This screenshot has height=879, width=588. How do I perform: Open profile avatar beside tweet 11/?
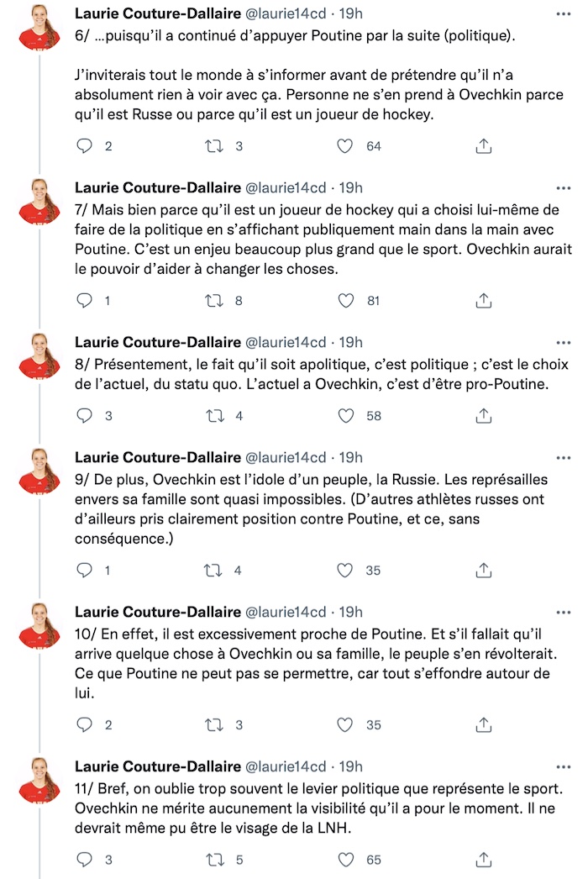point(39,781)
